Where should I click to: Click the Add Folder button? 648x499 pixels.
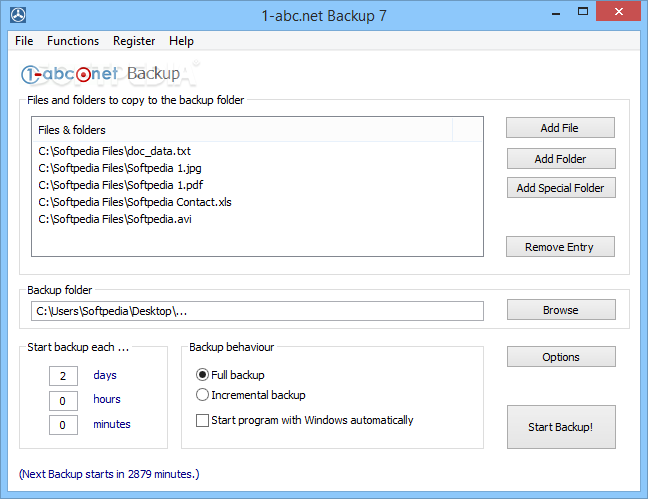[561, 159]
